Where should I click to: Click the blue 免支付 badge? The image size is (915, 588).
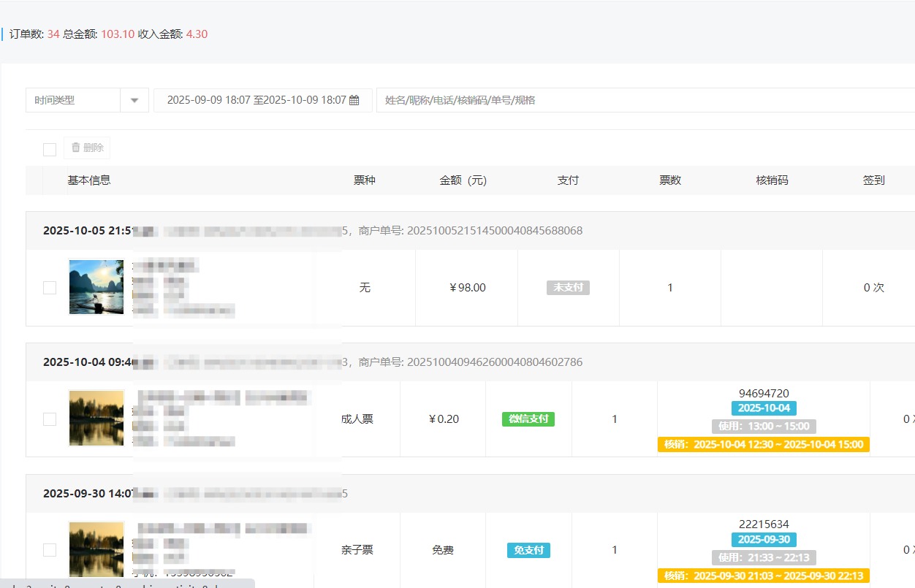(x=528, y=550)
